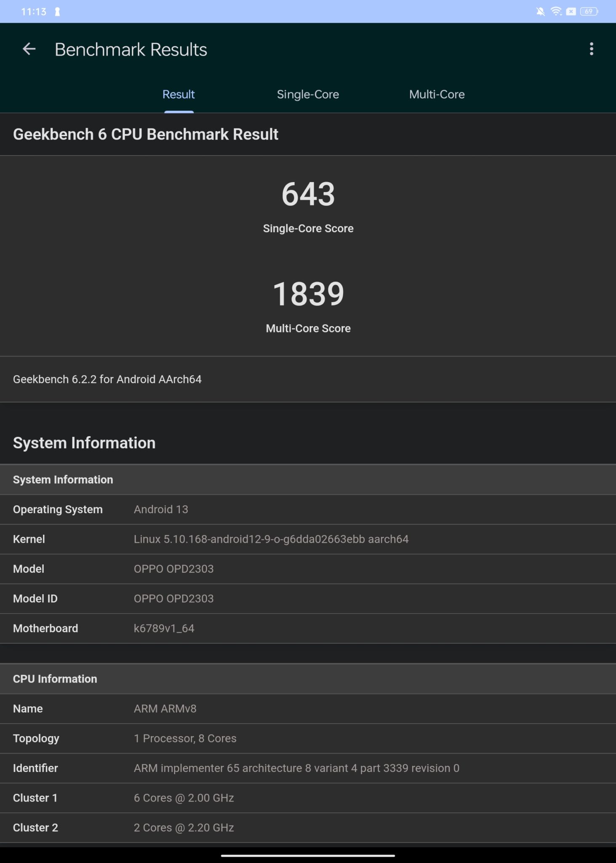The height and width of the screenshot is (863, 616).
Task: Tap the ARM Identifier row
Action: [x=308, y=768]
